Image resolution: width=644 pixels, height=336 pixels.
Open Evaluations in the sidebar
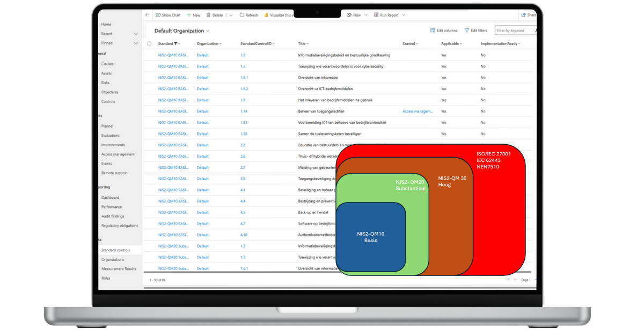click(111, 136)
